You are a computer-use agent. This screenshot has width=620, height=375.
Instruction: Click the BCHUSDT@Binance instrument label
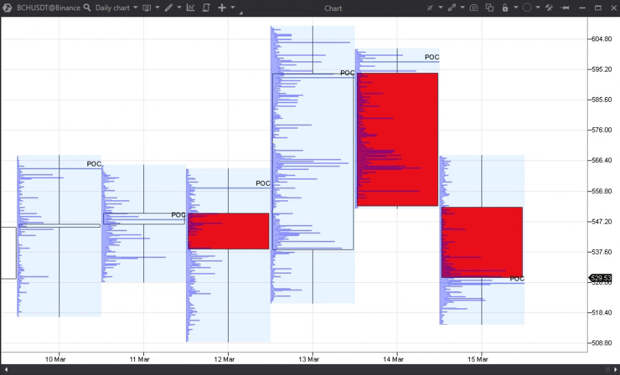[x=48, y=8]
